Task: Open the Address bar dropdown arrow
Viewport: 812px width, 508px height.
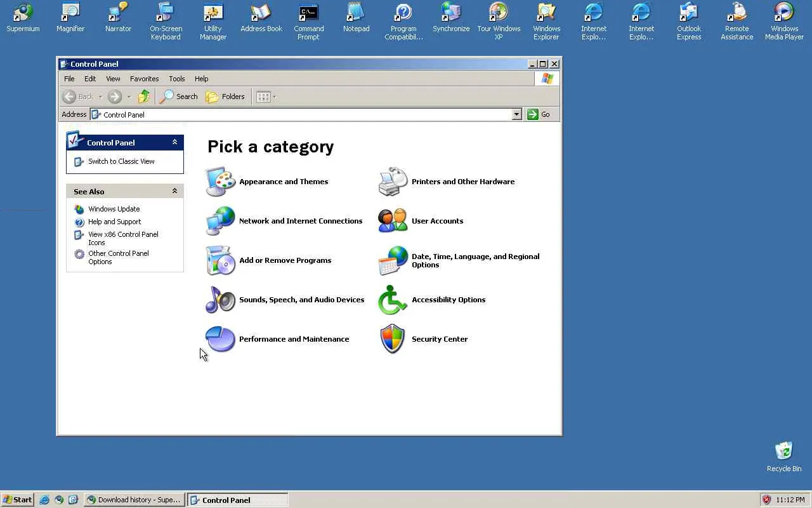Action: point(516,114)
